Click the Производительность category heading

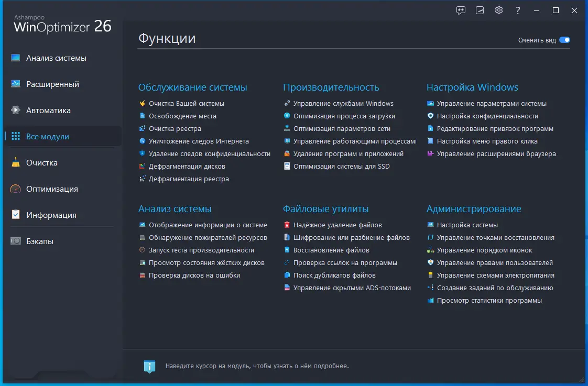coord(331,87)
